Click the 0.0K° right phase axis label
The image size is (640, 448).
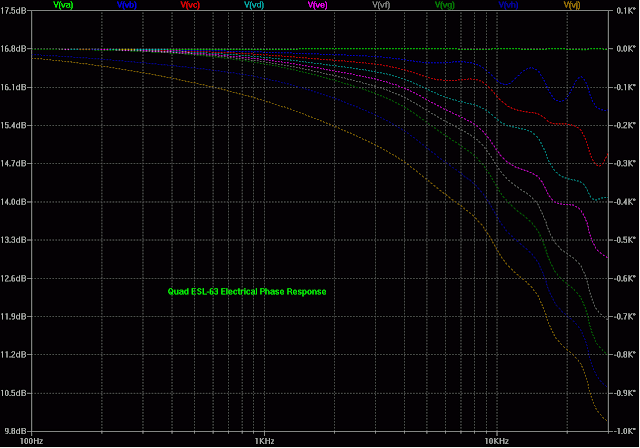(626, 49)
